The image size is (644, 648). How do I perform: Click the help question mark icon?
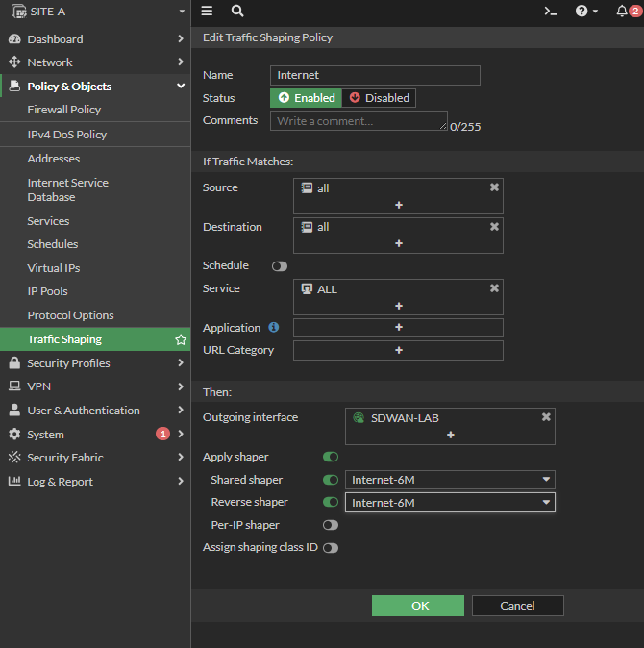coord(582,12)
